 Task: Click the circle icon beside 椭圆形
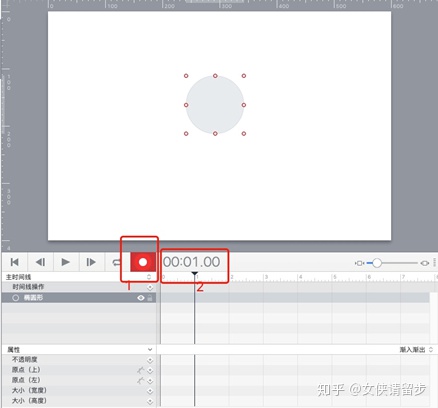(15, 298)
